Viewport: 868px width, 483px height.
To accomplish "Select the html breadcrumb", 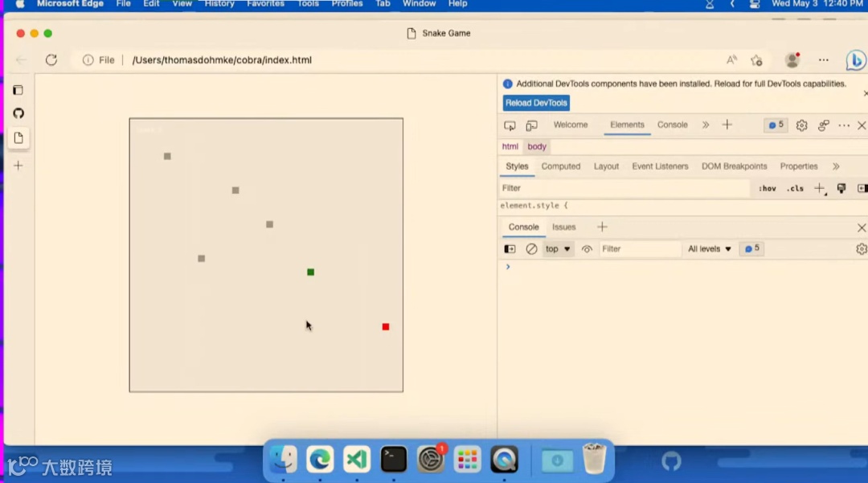I will click(510, 146).
